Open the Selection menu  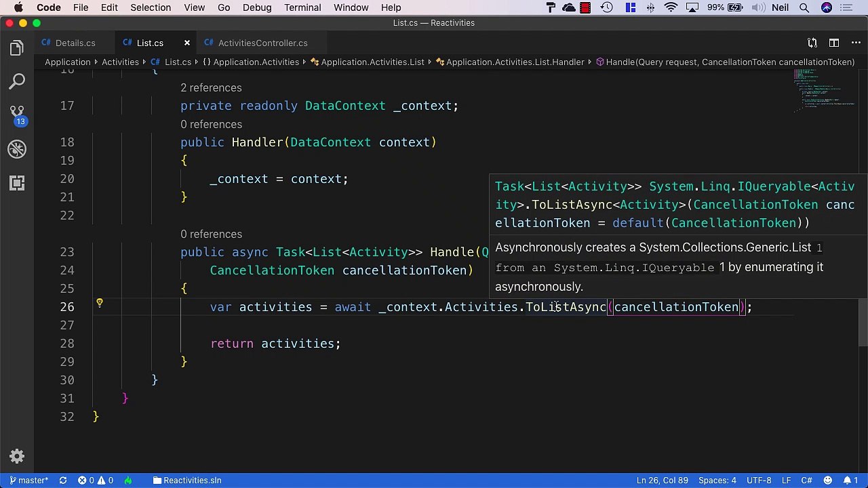coord(151,7)
